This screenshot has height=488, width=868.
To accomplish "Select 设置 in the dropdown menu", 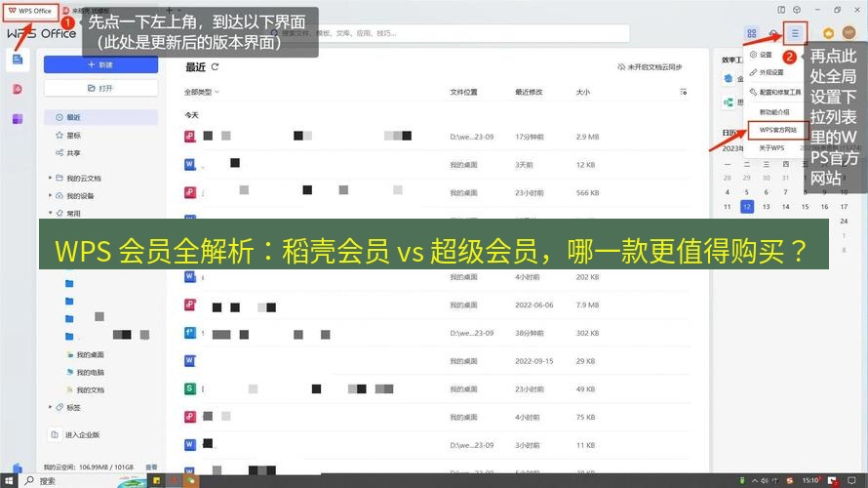I will 765,55.
